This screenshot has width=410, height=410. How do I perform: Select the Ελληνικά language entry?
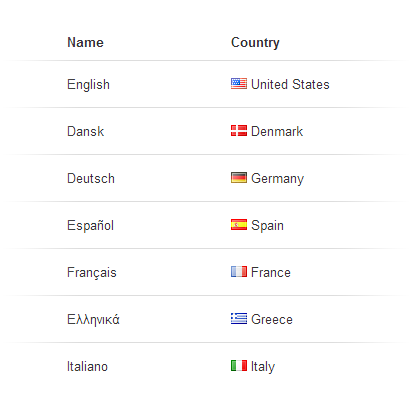pos(93,320)
